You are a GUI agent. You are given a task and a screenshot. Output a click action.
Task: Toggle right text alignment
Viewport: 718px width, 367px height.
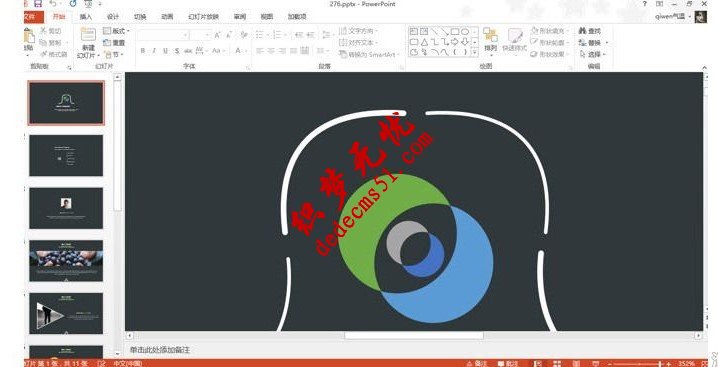point(282,51)
